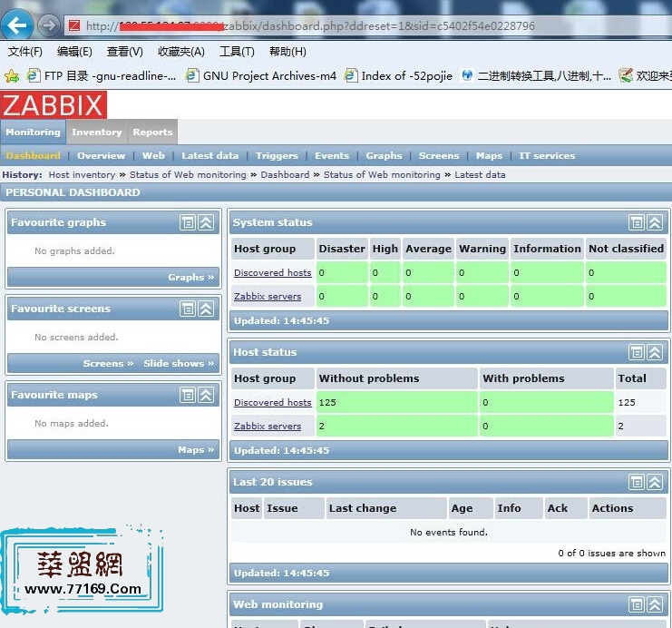Open the Favourite graphs widget menu icon
672x628 pixels.
[x=188, y=222]
